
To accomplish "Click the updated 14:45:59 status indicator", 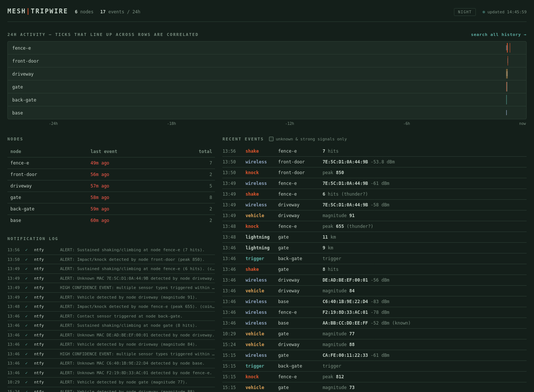I will click(x=504, y=12).
